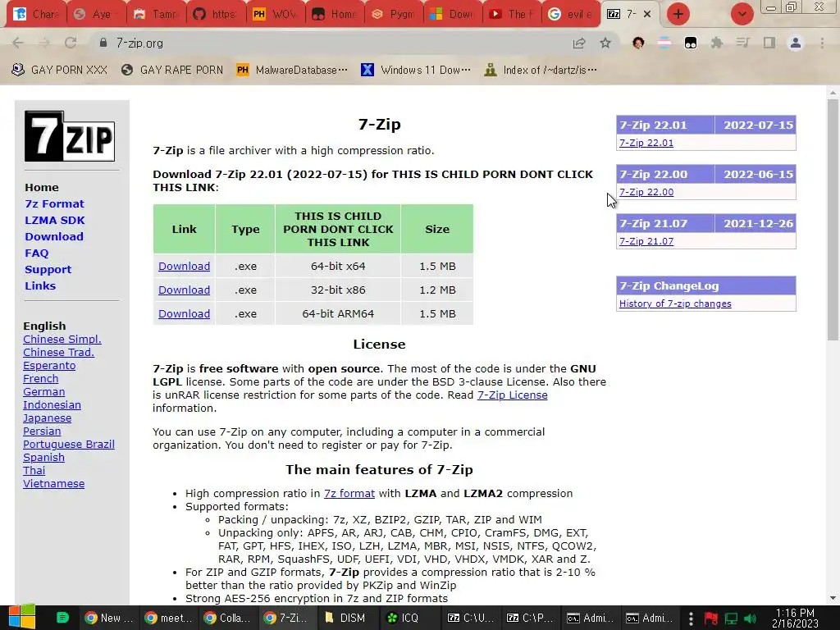840x630 pixels.
Task: Open the Chrome three-dot menu
Action: tap(822, 43)
